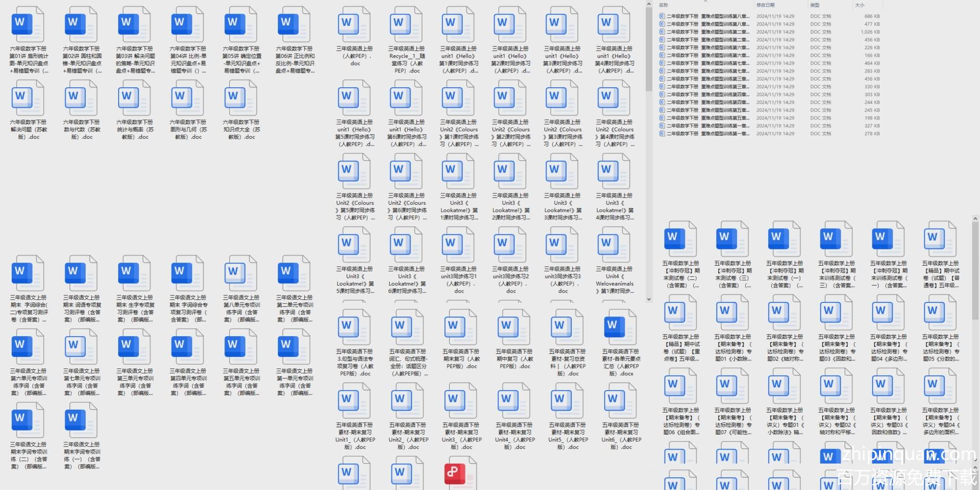Screen dimensions: 980x490
Task: Open Unit4《Weloveanimals》第1课时 document
Action: [x=614, y=261]
